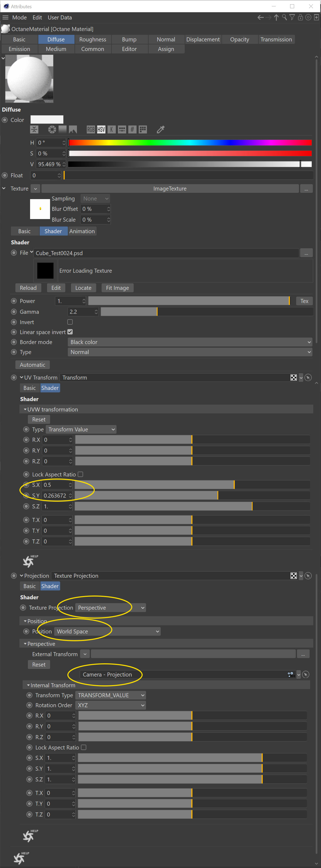
Task: Switch to the Roughness tab
Action: tap(93, 39)
